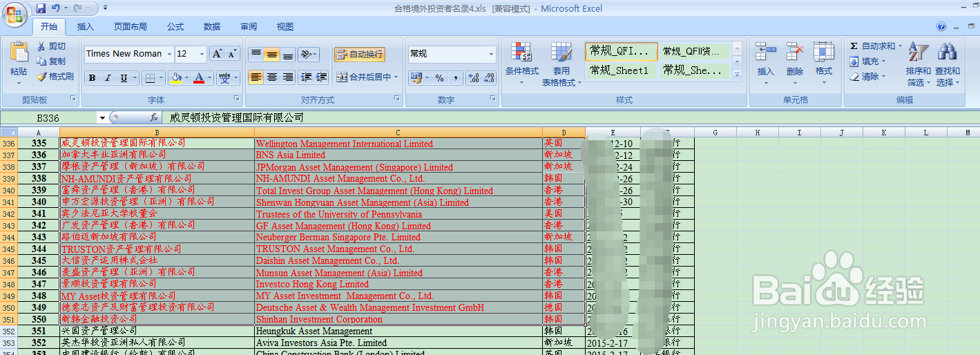Expand 合并后居中 dropdown arrow
The image size is (980, 355).
[396, 77]
